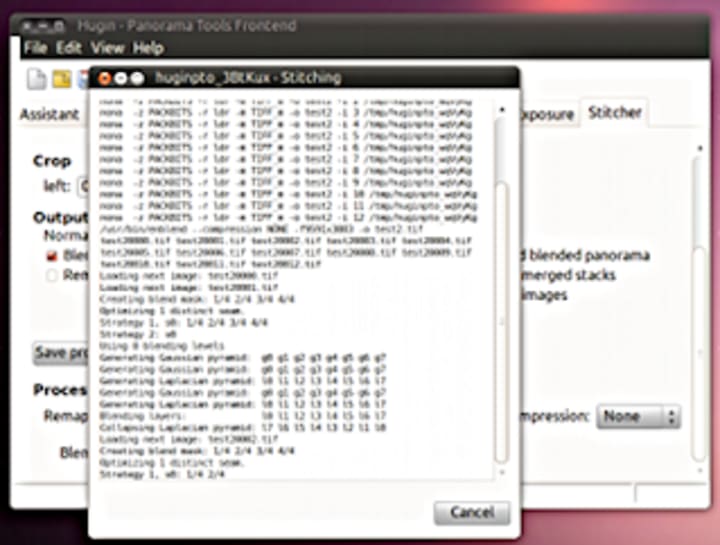Click the 'Loading next image: test20002.tif' line
This screenshot has width=720, height=545.
pyautogui.click(x=189, y=439)
